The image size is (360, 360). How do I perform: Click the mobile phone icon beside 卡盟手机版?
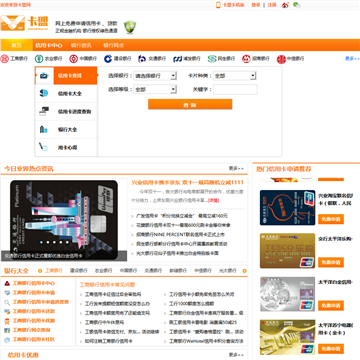[x=218, y=5]
